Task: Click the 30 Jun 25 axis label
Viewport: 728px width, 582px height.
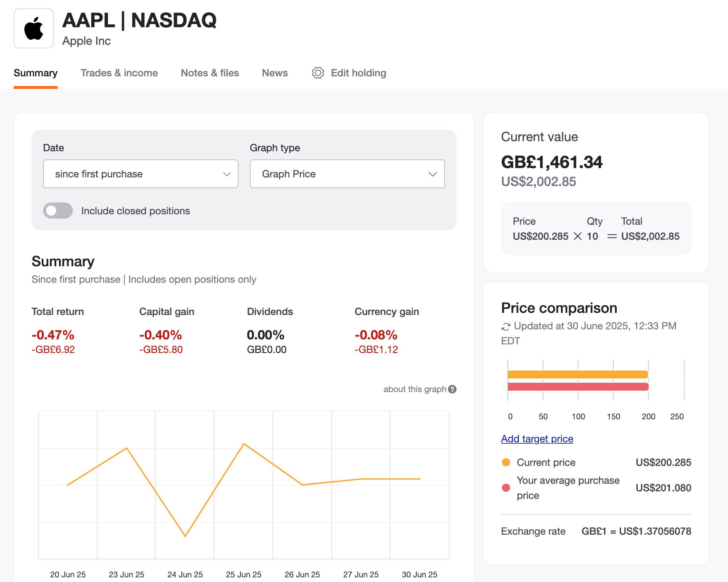Action: pos(419,574)
